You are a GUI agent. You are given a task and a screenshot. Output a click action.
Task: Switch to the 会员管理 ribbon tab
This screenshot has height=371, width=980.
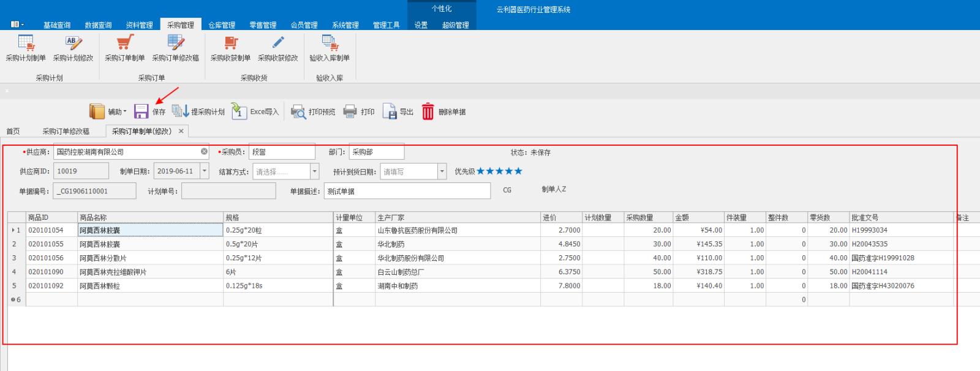tap(304, 25)
